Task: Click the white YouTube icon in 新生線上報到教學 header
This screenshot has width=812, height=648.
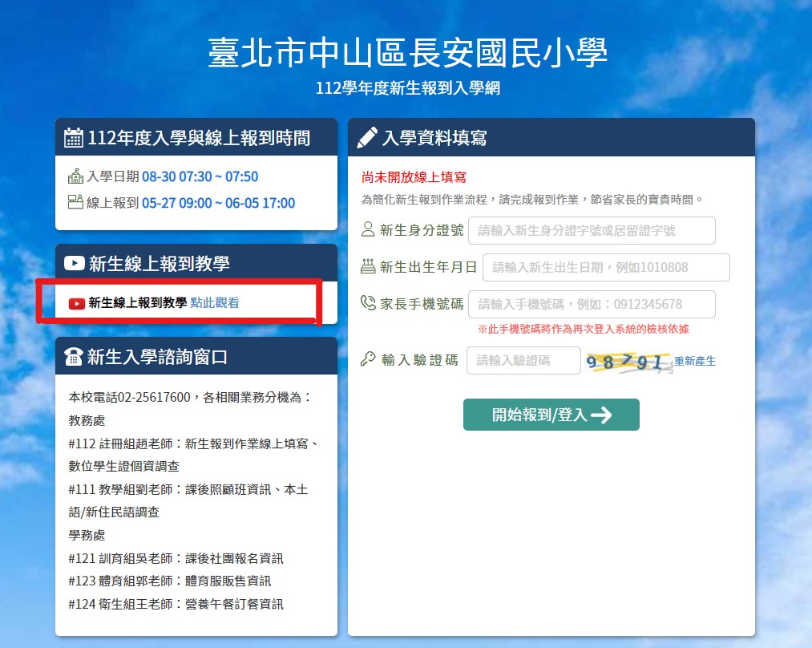Action: [74, 263]
